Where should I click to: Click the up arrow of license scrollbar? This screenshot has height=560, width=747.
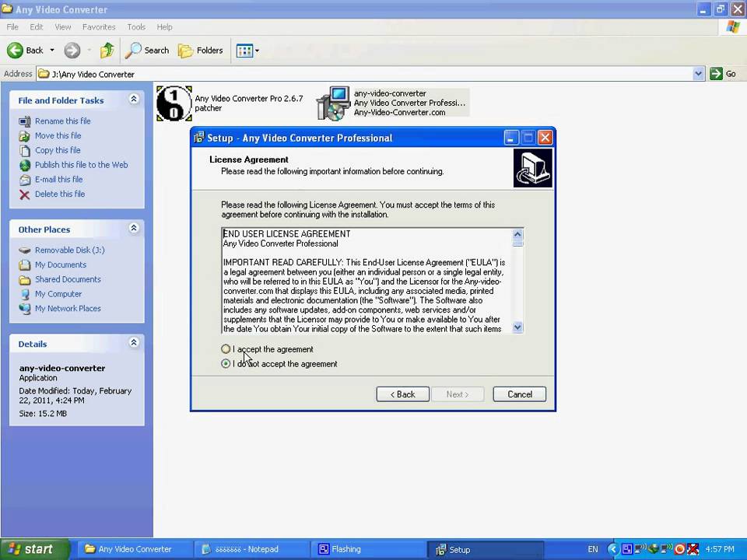[x=517, y=234]
